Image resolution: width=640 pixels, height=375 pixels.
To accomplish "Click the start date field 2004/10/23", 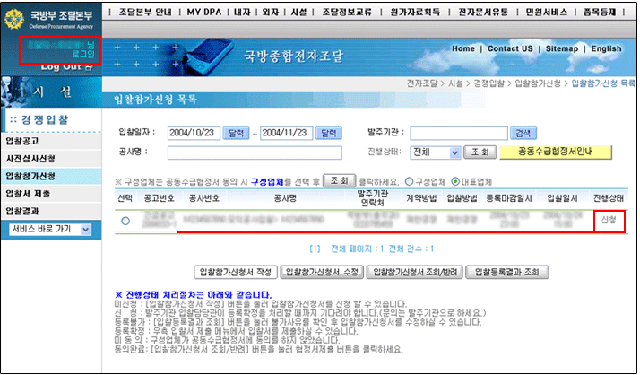I will [193, 133].
